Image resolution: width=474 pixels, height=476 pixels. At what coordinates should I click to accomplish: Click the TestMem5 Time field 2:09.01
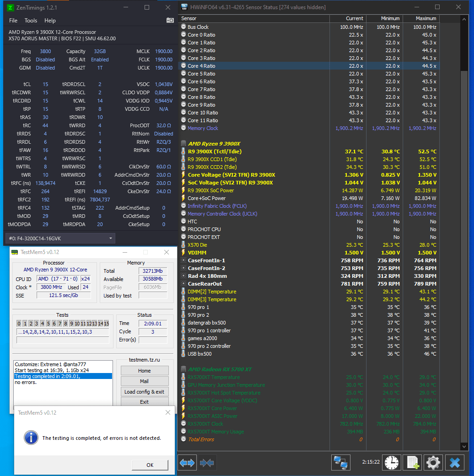[x=153, y=324]
